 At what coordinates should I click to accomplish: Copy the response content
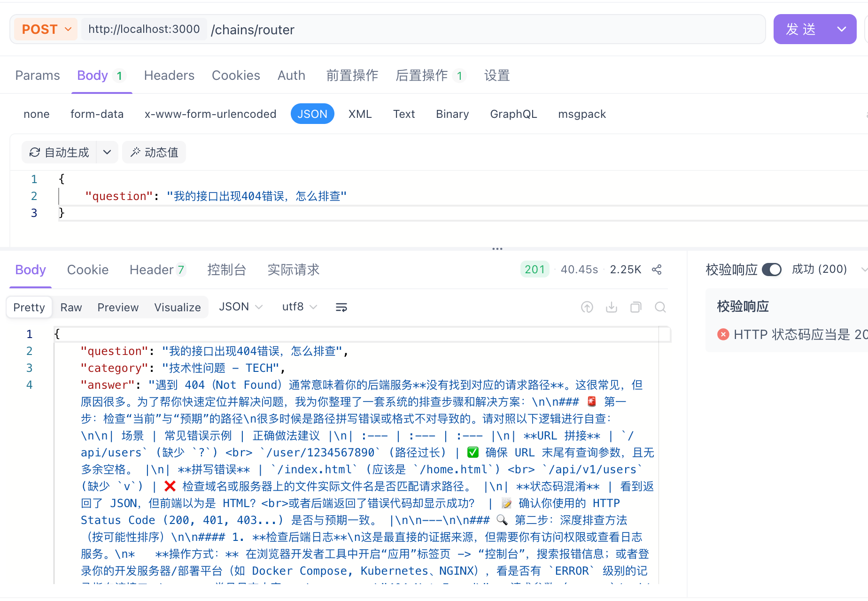[636, 307]
